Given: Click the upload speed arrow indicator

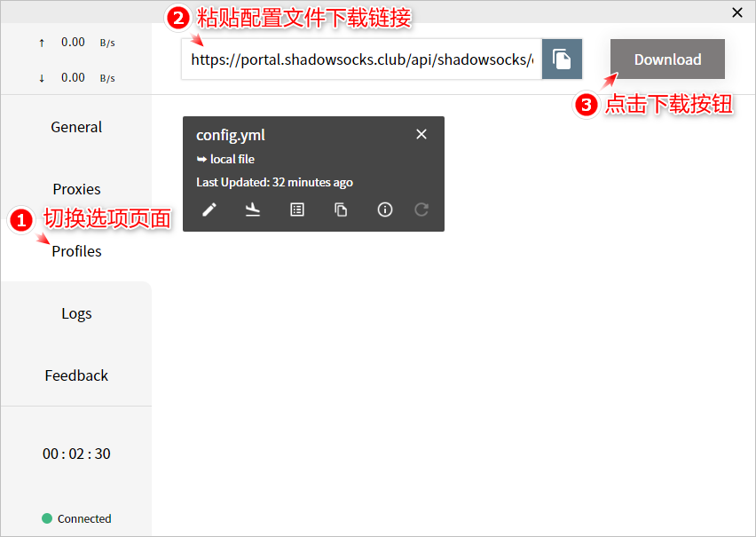Looking at the screenshot, I should point(42,43).
